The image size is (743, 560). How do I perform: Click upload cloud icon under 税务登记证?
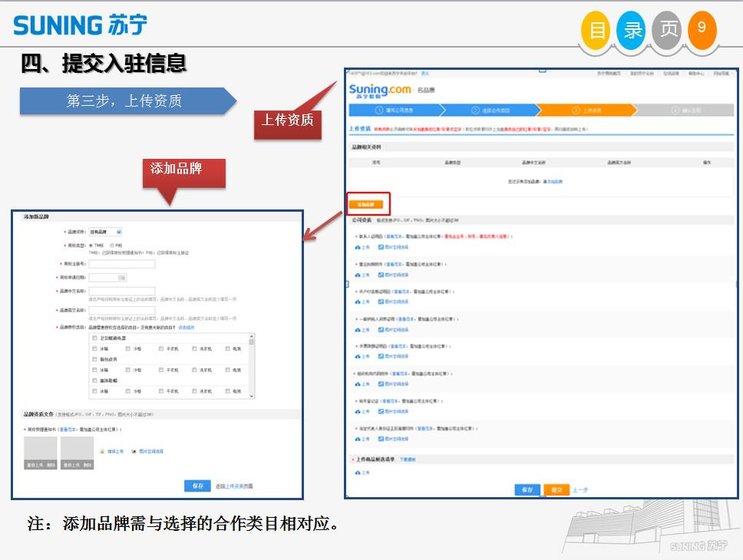coord(358,412)
